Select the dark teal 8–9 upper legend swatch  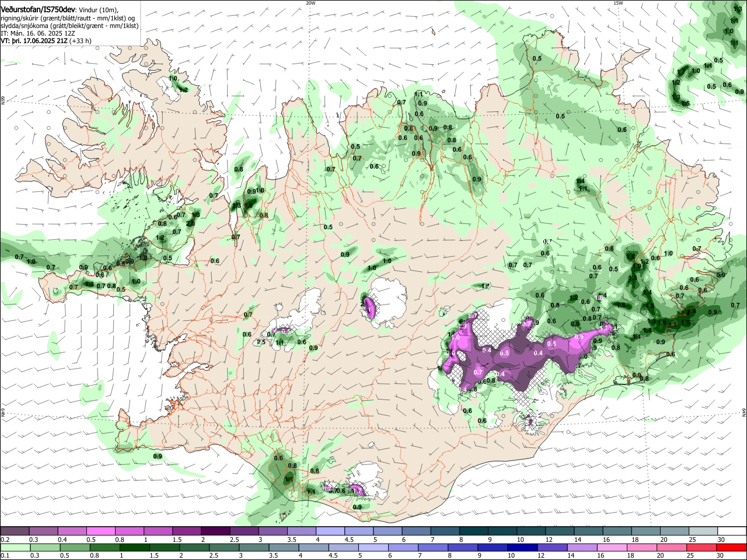pyautogui.click(x=474, y=531)
